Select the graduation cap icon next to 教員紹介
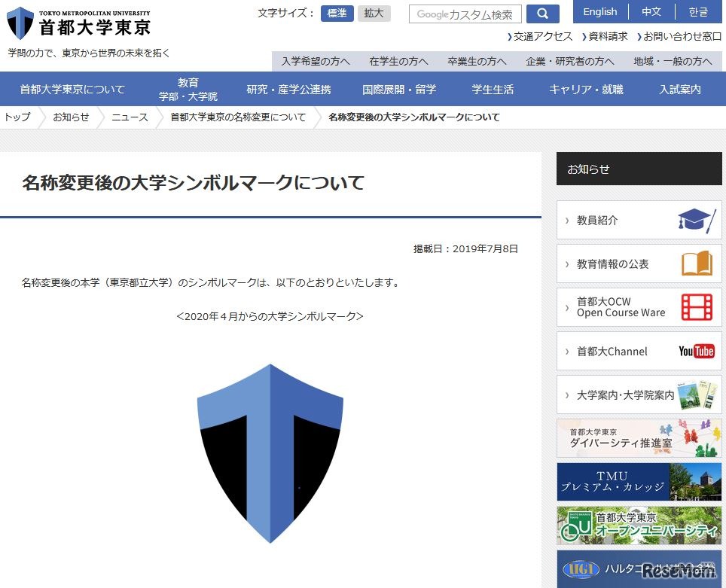The height and width of the screenshot is (588, 726). pos(697,219)
